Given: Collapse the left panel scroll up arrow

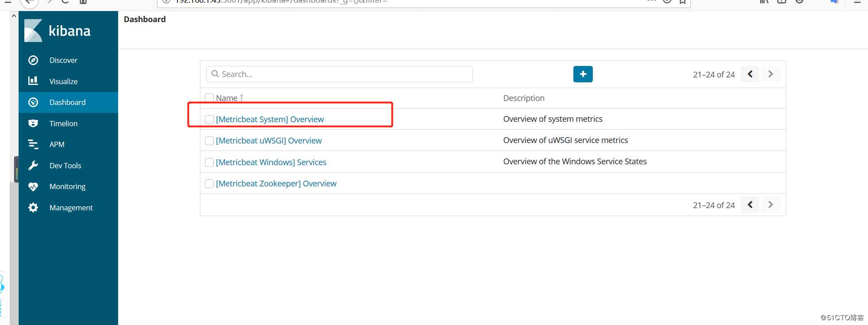Looking at the screenshot, I should [14, 15].
